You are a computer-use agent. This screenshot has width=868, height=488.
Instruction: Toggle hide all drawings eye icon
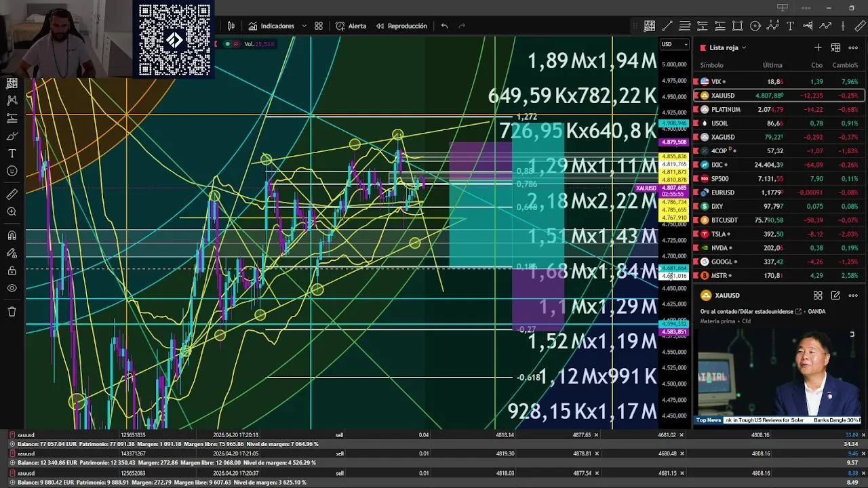coord(12,289)
